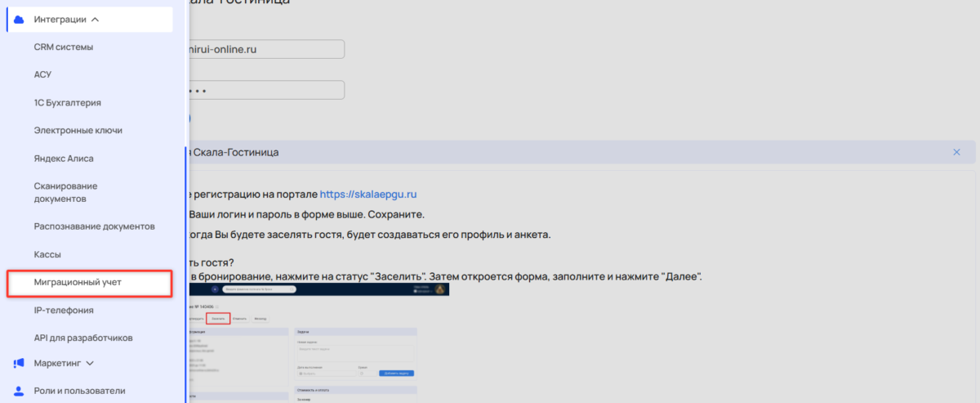
Task: Open IP-телефония integration
Action: coord(64,311)
